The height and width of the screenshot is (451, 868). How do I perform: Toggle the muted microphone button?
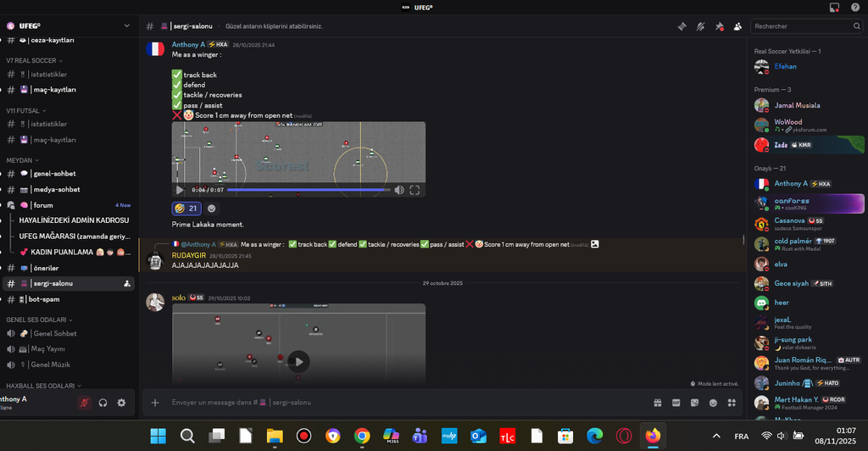tap(84, 403)
